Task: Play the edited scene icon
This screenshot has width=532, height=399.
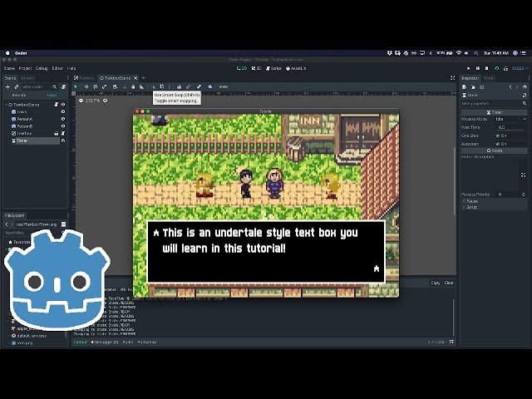Action: 496,68
